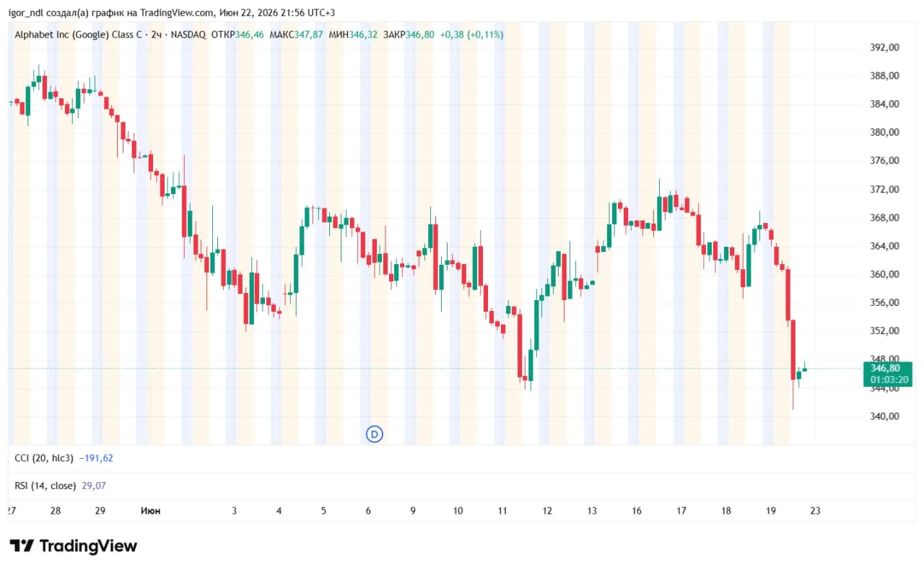The image size is (924, 570).
Task: Click the 376,00 price axis label
Action: pyautogui.click(x=884, y=161)
